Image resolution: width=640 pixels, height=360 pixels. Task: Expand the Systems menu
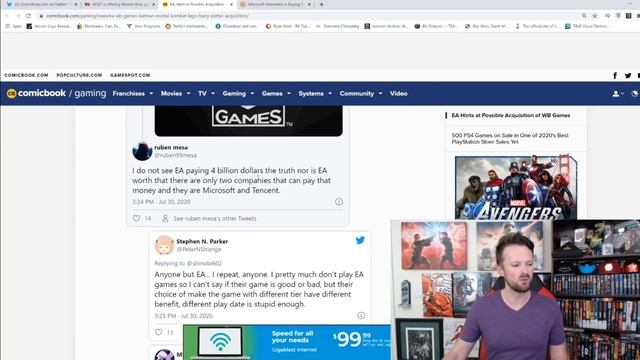tap(315, 93)
